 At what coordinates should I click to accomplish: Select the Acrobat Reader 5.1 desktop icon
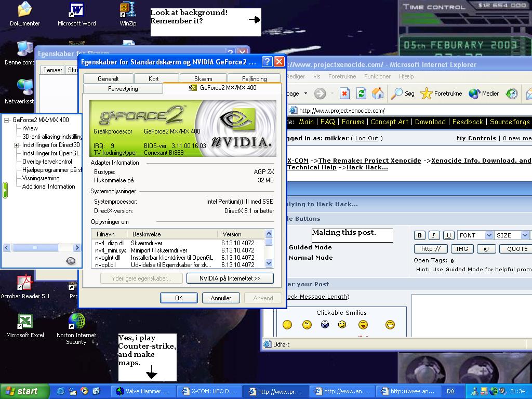coord(25,287)
